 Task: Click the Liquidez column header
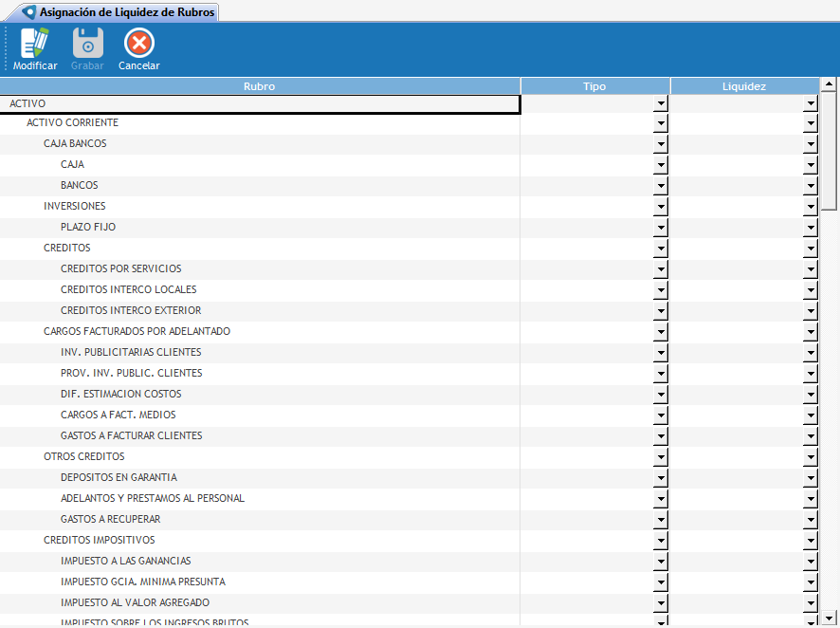[x=743, y=86]
